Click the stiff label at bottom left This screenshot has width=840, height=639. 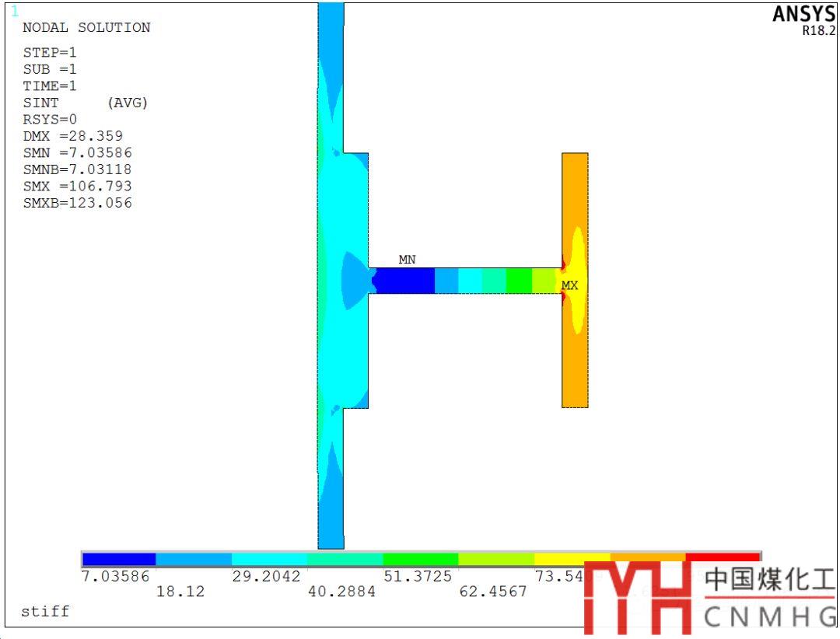45,612
